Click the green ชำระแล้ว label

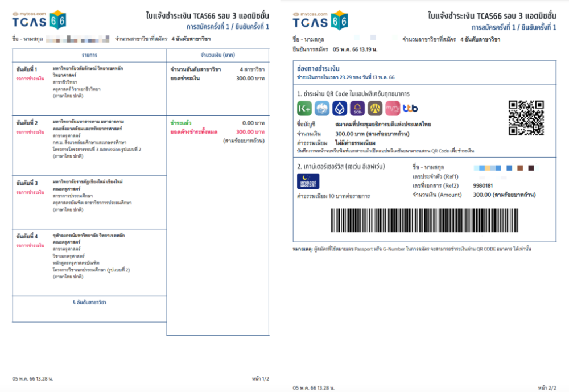point(180,123)
